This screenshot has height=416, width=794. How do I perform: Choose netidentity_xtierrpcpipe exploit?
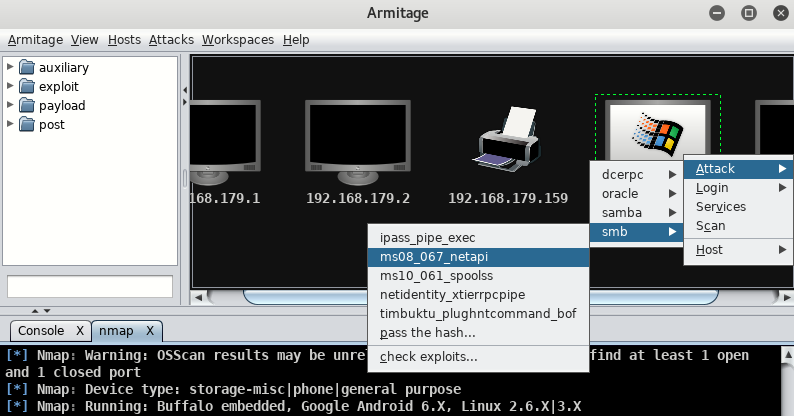pyautogui.click(x=479, y=295)
